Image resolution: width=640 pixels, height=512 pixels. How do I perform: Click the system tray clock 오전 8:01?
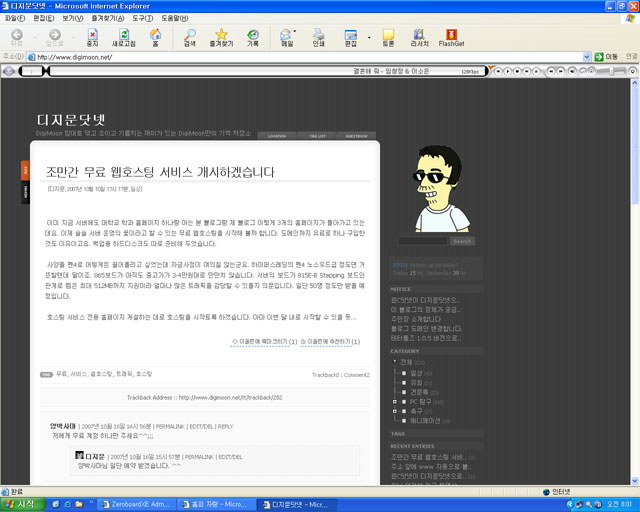point(619,505)
